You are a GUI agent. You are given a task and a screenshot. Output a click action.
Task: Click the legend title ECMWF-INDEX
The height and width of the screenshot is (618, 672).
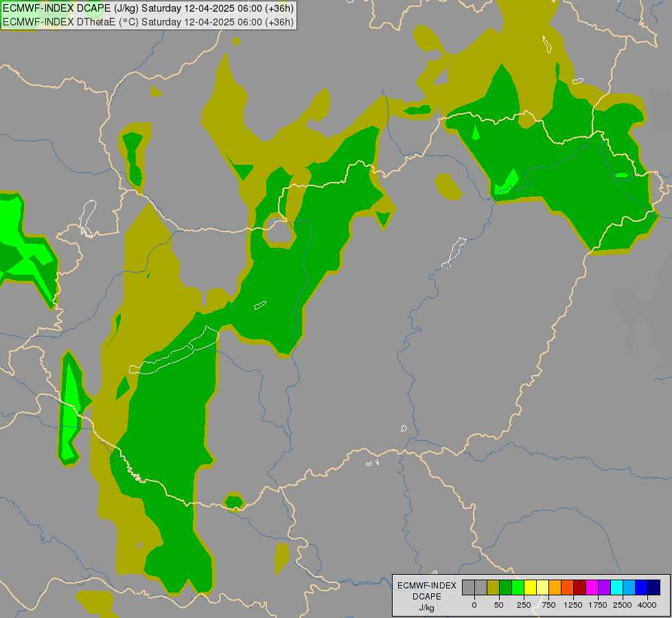(x=427, y=586)
